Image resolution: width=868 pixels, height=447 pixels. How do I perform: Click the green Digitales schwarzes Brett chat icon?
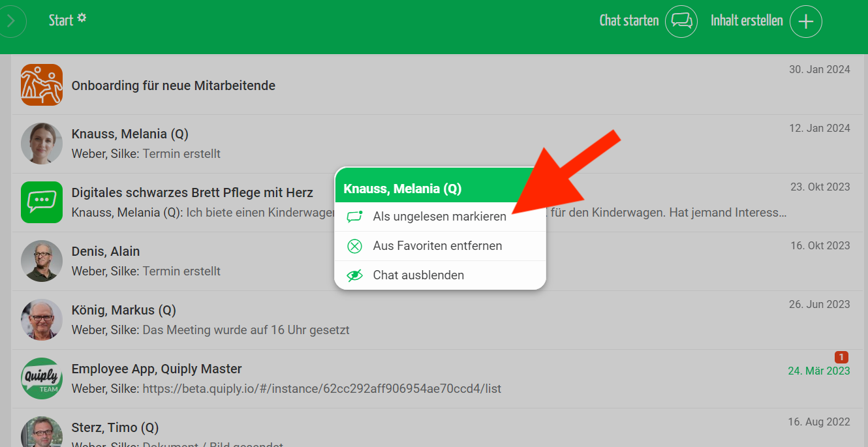click(42, 202)
